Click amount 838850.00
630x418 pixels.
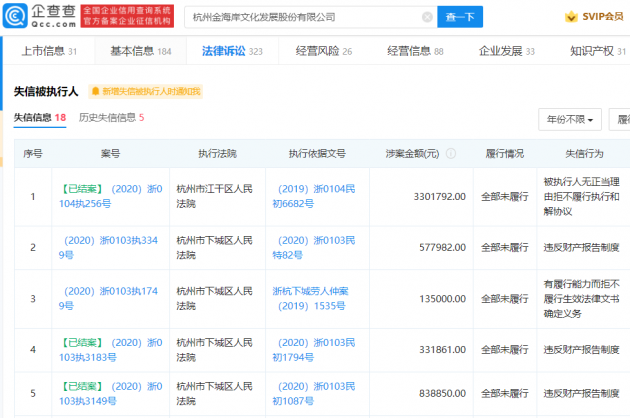pyautogui.click(x=442, y=393)
